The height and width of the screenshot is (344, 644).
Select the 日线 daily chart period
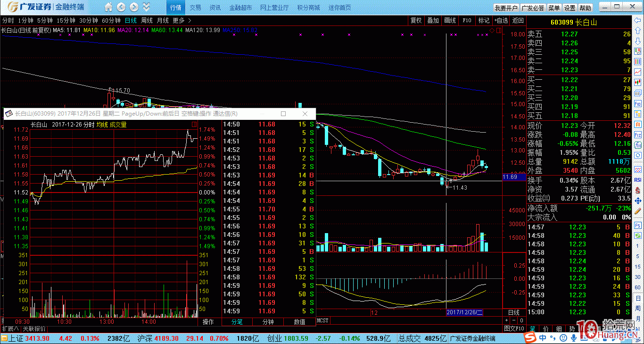pyautogui.click(x=131, y=21)
